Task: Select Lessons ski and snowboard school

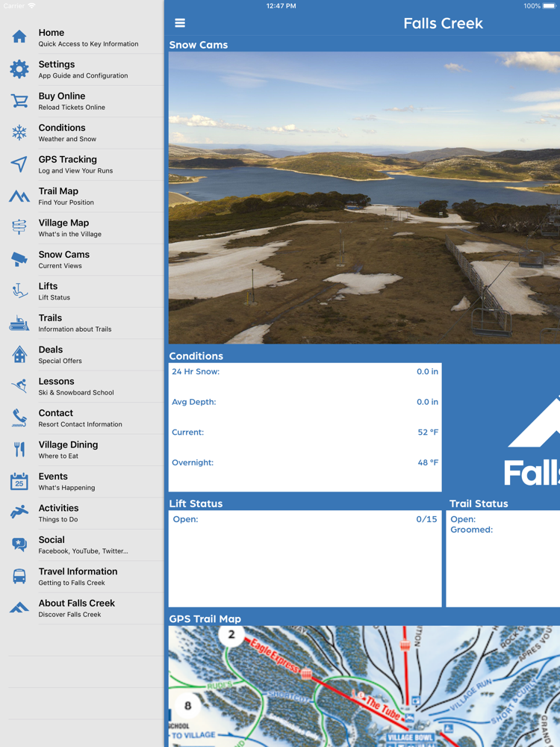Action: [82, 386]
